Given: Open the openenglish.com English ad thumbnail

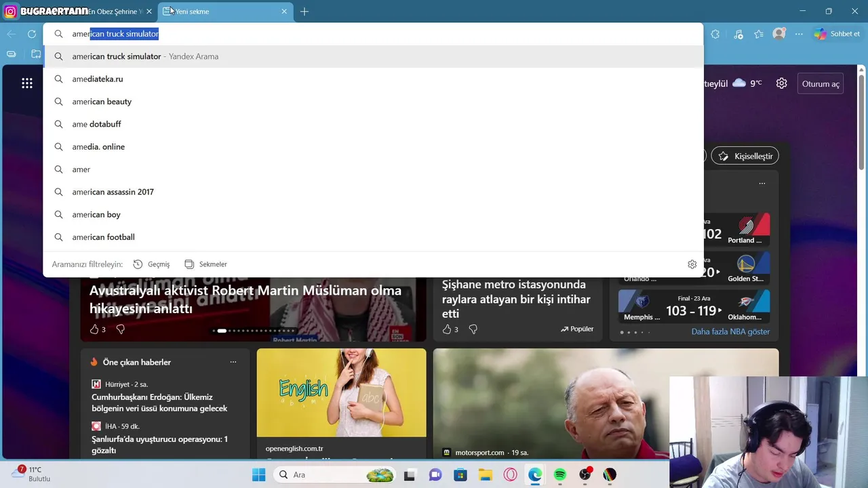Looking at the screenshot, I should coord(342,393).
